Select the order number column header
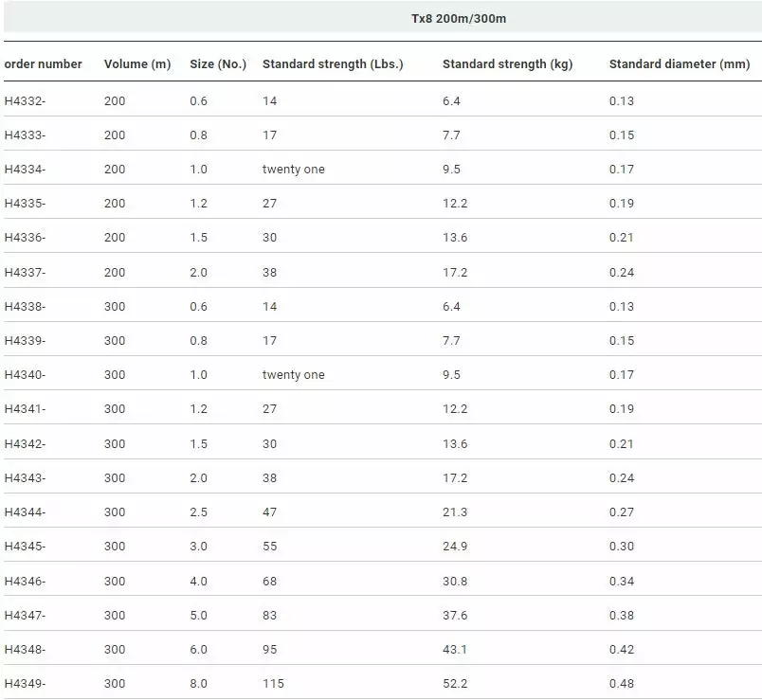The image size is (762, 700). point(44,64)
